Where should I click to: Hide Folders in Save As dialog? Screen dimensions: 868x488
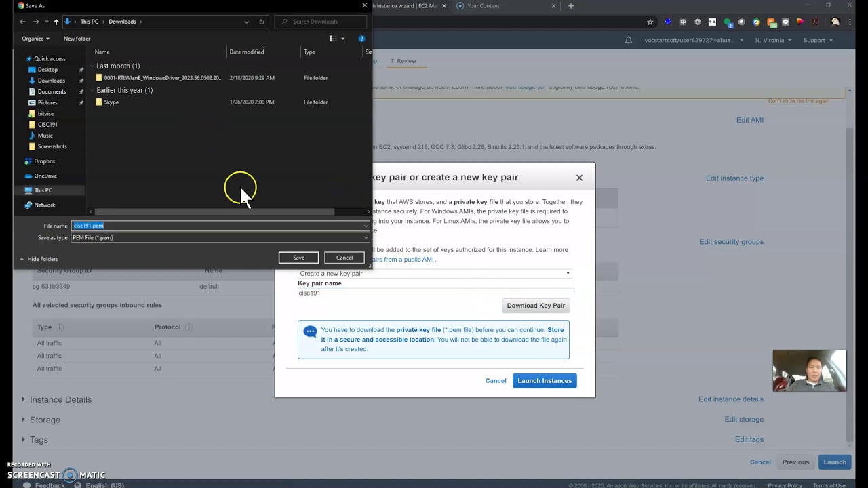click(38, 259)
